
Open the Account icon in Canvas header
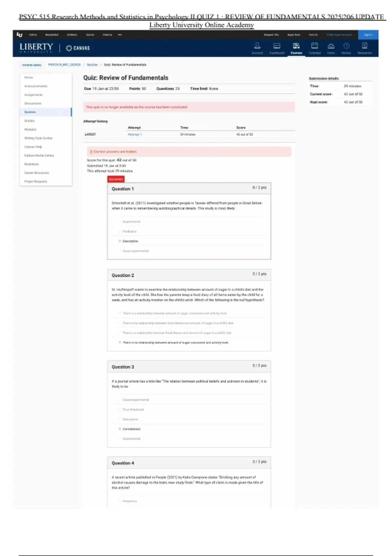257,46
